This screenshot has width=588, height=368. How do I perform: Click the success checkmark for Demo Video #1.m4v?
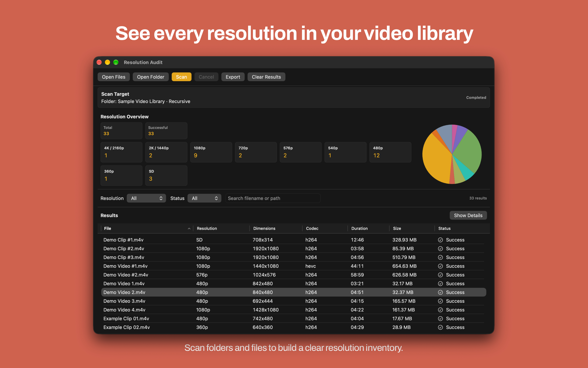[x=440, y=266]
